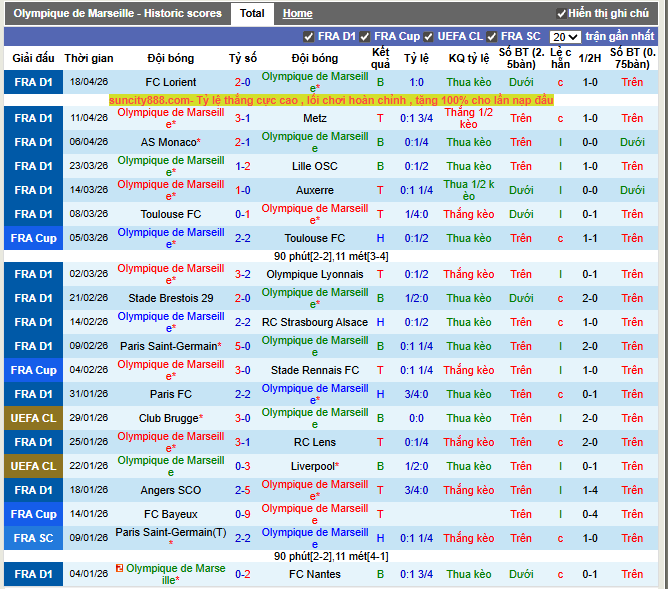668x589 pixels.
Task: Uncheck the FRA D1 league filter checkbox
Action: 308,37
